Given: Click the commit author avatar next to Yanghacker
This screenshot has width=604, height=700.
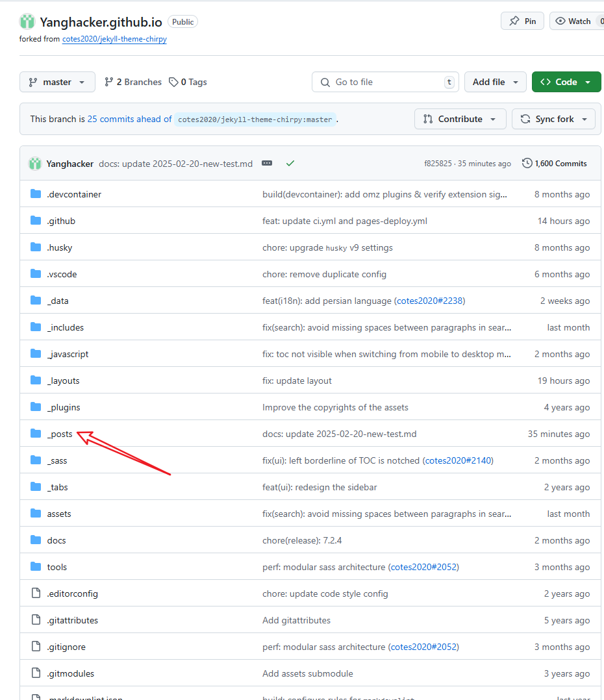Looking at the screenshot, I should (x=35, y=164).
